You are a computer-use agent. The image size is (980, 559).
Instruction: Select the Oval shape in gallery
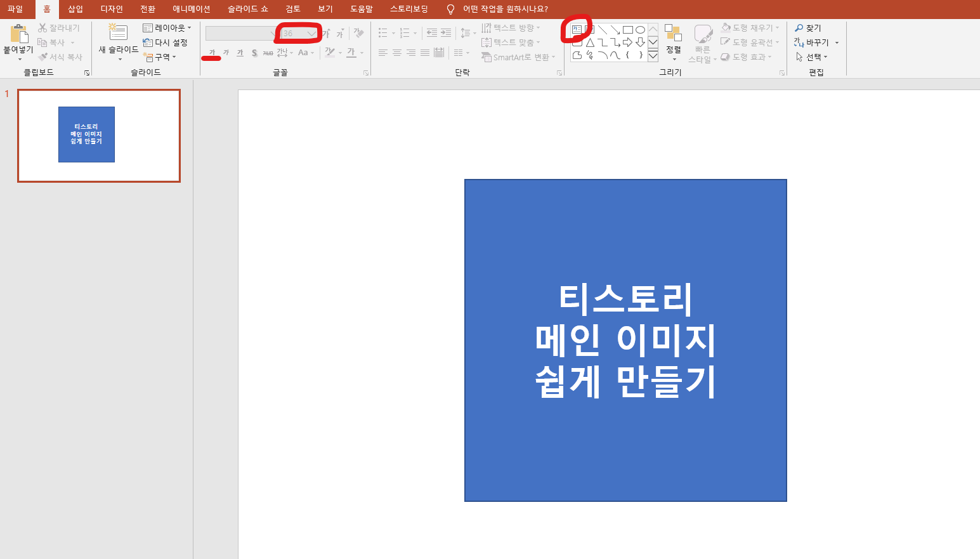(x=641, y=30)
